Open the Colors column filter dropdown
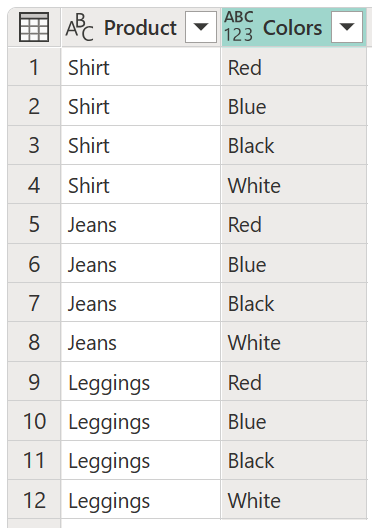372x528 pixels. 347,27
